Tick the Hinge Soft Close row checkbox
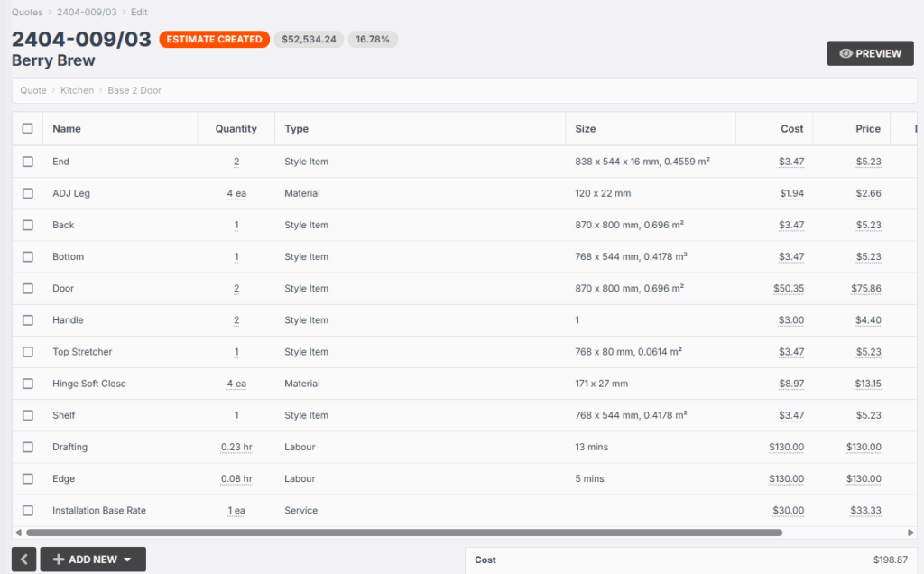This screenshot has height=574, width=924. tap(28, 384)
